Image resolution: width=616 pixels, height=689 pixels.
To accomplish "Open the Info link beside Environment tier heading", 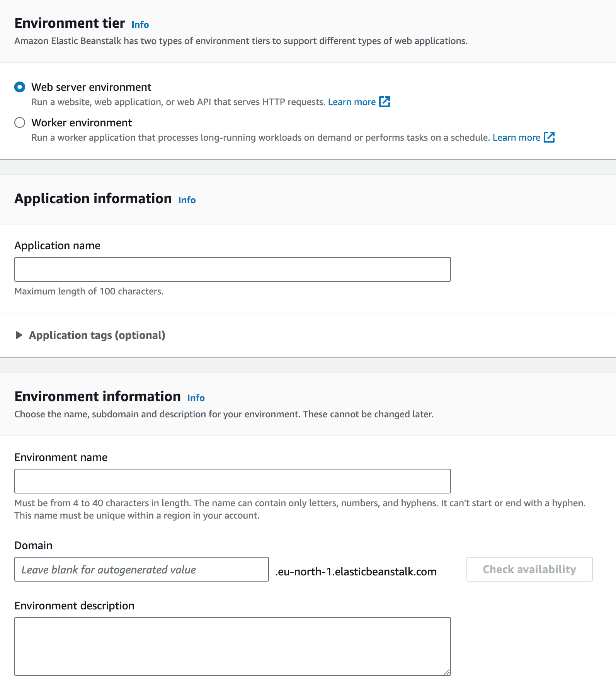I will tap(140, 24).
